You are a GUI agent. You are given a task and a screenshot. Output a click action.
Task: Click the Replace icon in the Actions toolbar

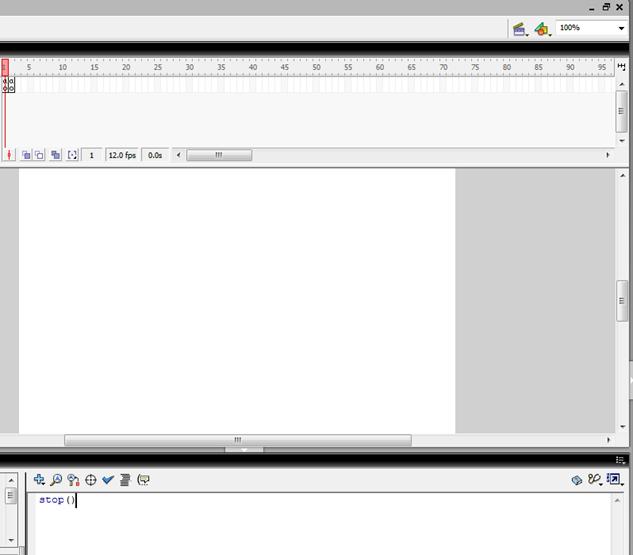(73, 480)
